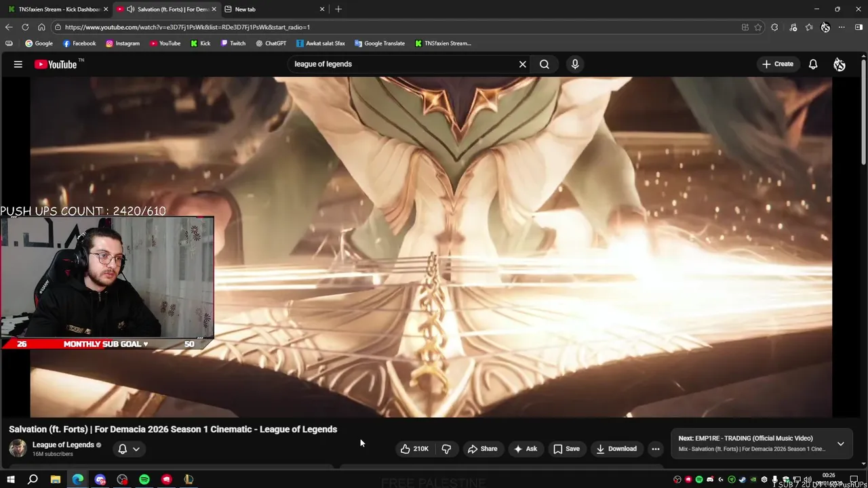This screenshot has height=488, width=868.
Task: Open the Create menu
Action: pos(777,64)
